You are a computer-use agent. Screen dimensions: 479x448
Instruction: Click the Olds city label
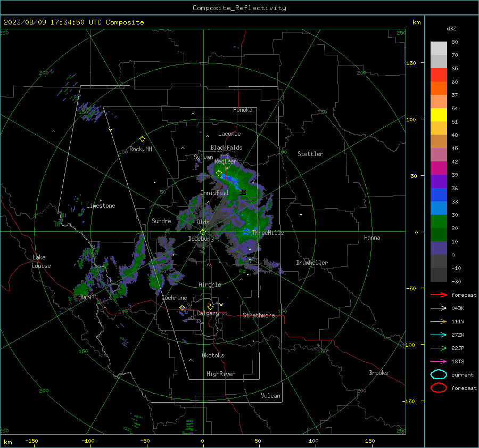pyautogui.click(x=203, y=222)
